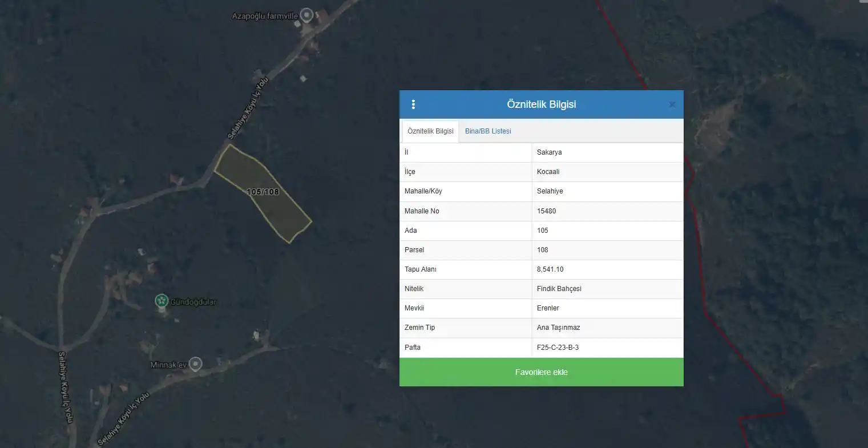
Task: Click the Mahalle/Köy field label
Action: point(423,191)
